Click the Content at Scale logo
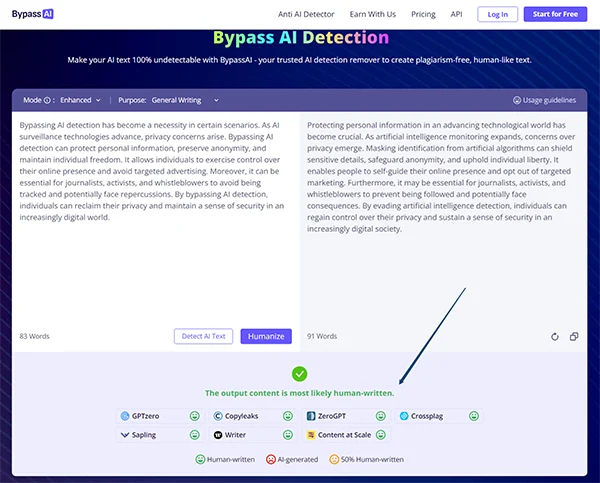This screenshot has width=600, height=483. tap(311, 435)
